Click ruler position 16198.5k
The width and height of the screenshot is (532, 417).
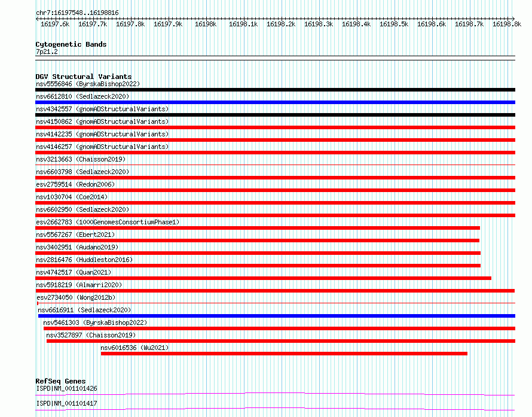[x=394, y=24]
